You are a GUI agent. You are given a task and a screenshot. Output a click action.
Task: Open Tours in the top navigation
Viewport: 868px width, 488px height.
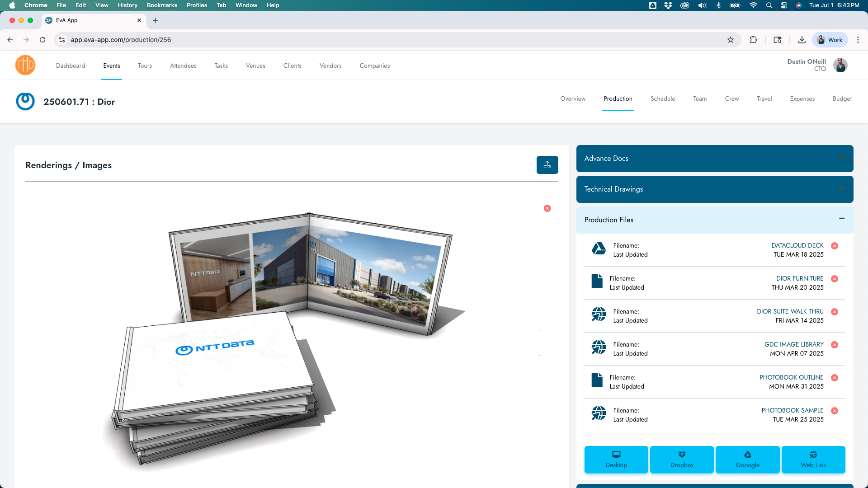point(145,66)
